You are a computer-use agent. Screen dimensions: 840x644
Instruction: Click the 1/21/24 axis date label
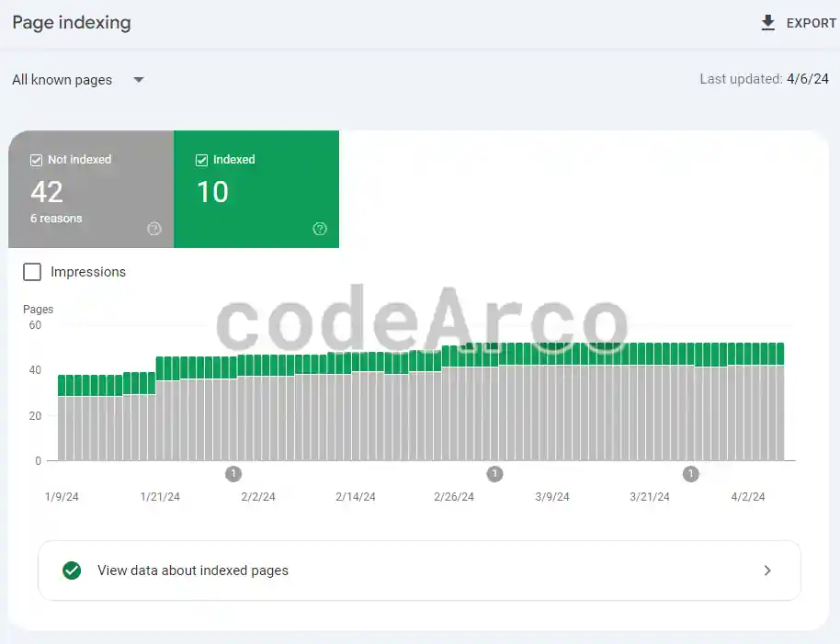pyautogui.click(x=160, y=497)
